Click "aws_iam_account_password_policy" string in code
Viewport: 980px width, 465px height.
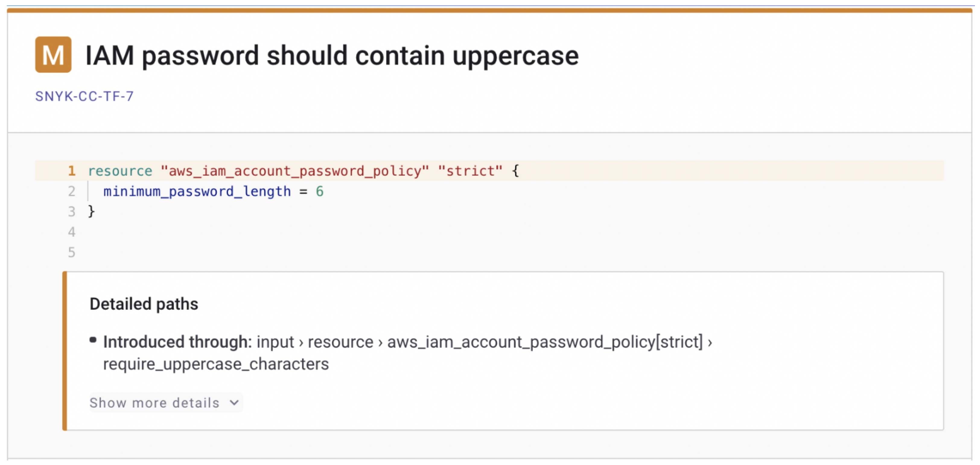pos(295,171)
